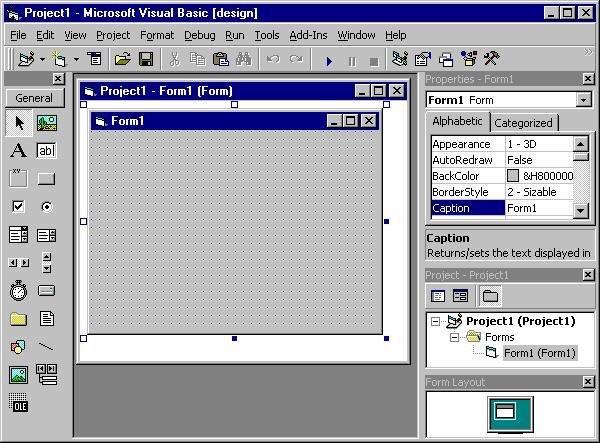Select the Shape control tool
Image resolution: width=600 pixels, height=443 pixels.
[x=18, y=347]
